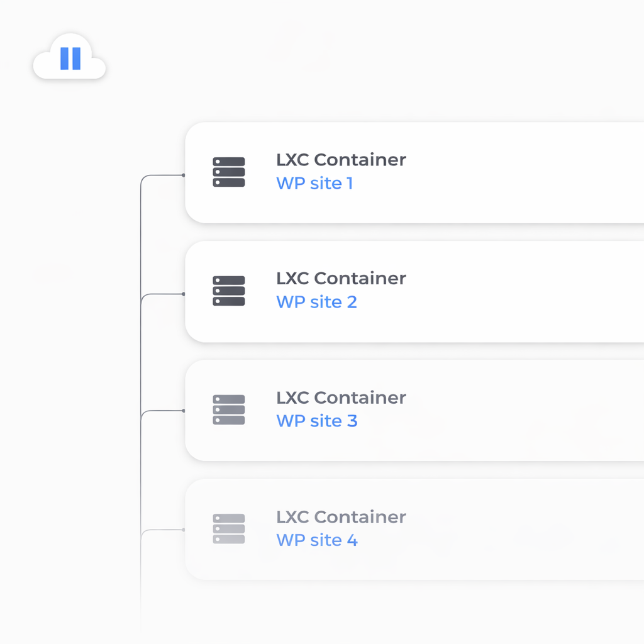Select the LXC Container heading above WP site 3
The width and height of the screenshot is (644, 644).
[341, 397]
